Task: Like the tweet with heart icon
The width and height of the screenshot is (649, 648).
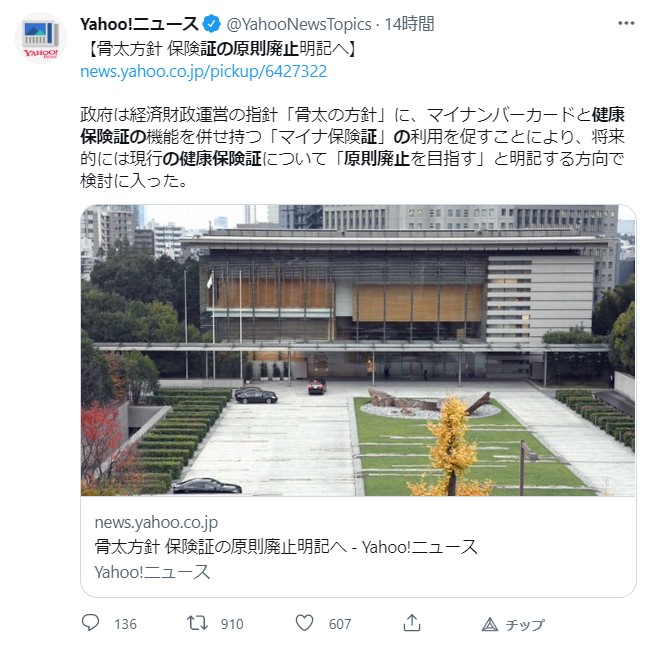Action: coord(304,623)
